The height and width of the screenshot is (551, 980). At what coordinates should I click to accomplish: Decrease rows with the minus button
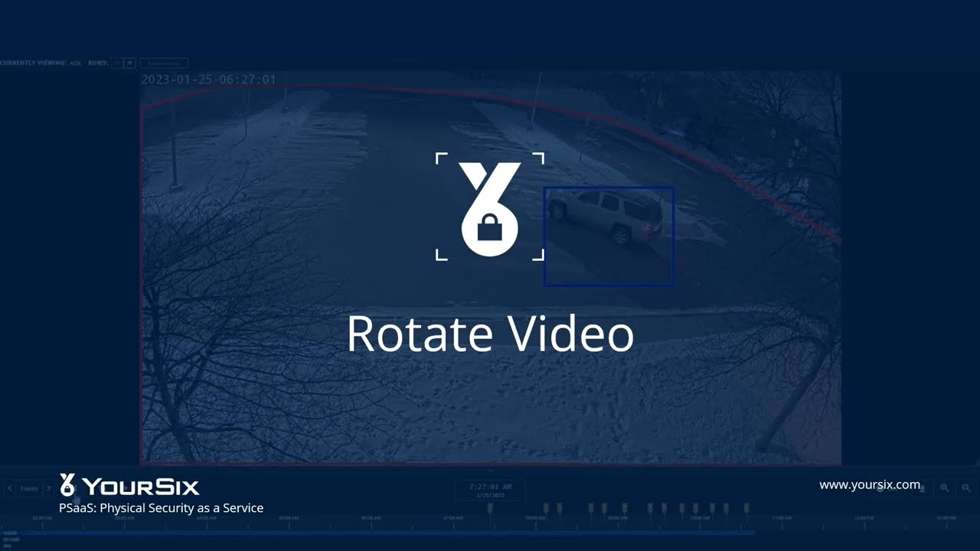117,63
